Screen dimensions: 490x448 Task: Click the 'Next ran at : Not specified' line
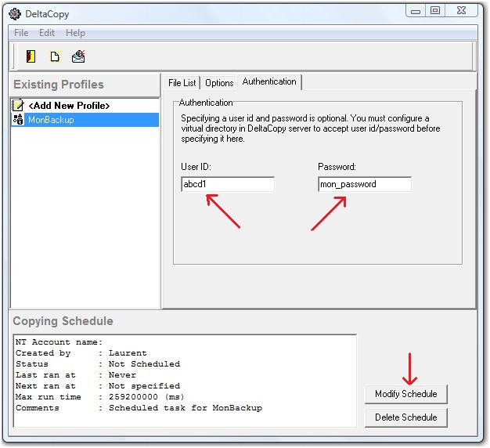(x=98, y=386)
